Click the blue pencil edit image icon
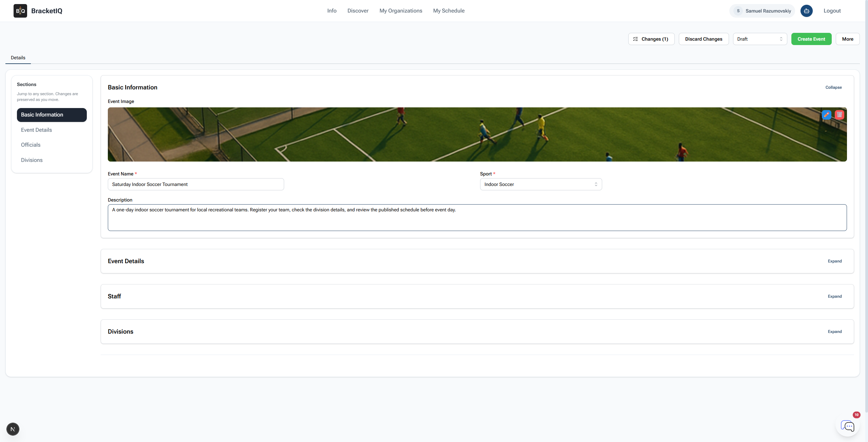868x442 pixels. click(827, 115)
